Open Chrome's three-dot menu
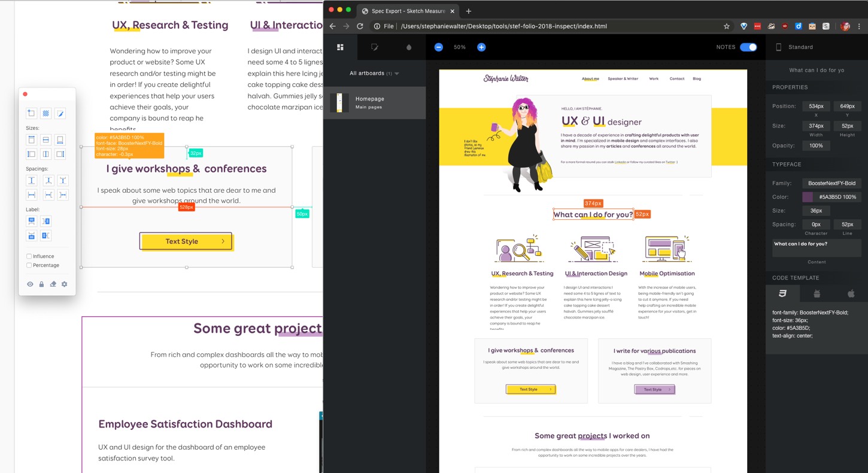868x473 pixels. pos(859,26)
